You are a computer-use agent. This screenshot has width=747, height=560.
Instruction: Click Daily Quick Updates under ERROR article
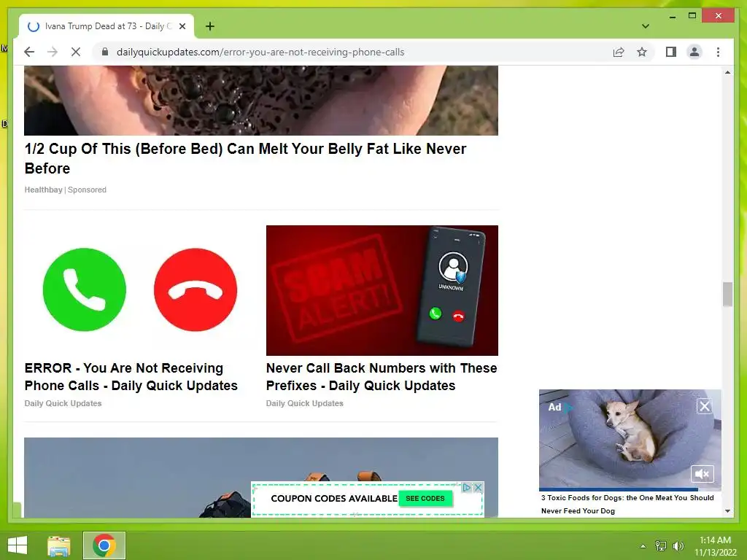(x=63, y=403)
